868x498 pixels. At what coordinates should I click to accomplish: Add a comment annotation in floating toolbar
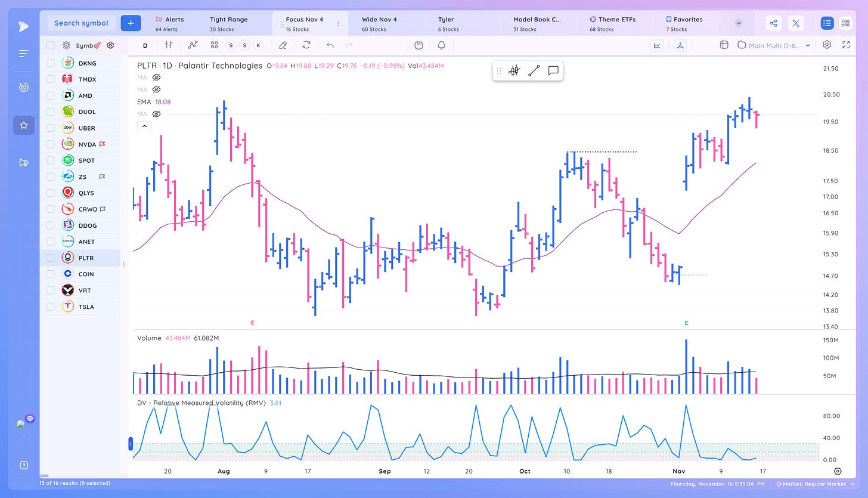click(553, 71)
